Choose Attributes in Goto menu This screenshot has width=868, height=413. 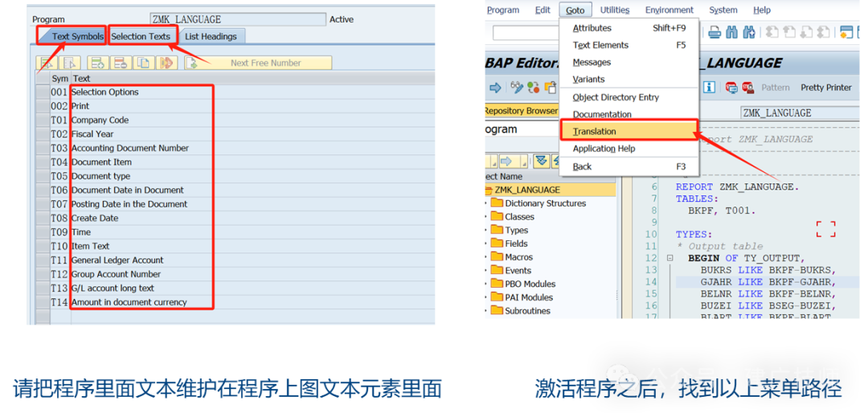628,27
